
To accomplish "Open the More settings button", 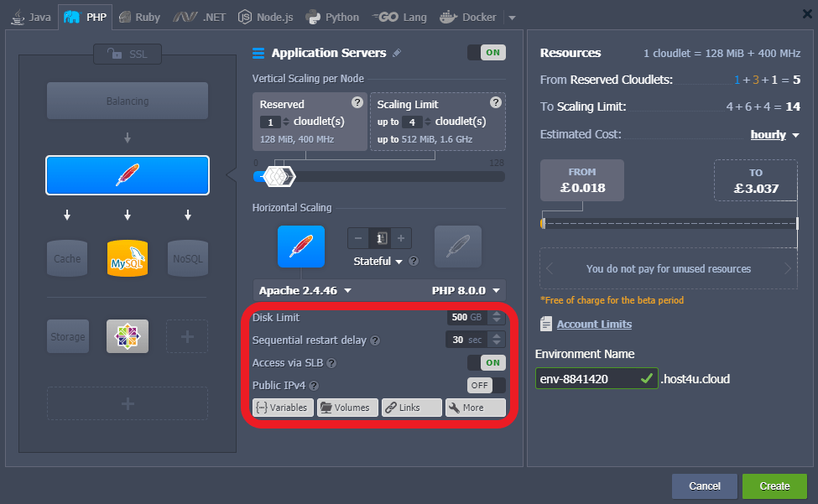I will [475, 408].
